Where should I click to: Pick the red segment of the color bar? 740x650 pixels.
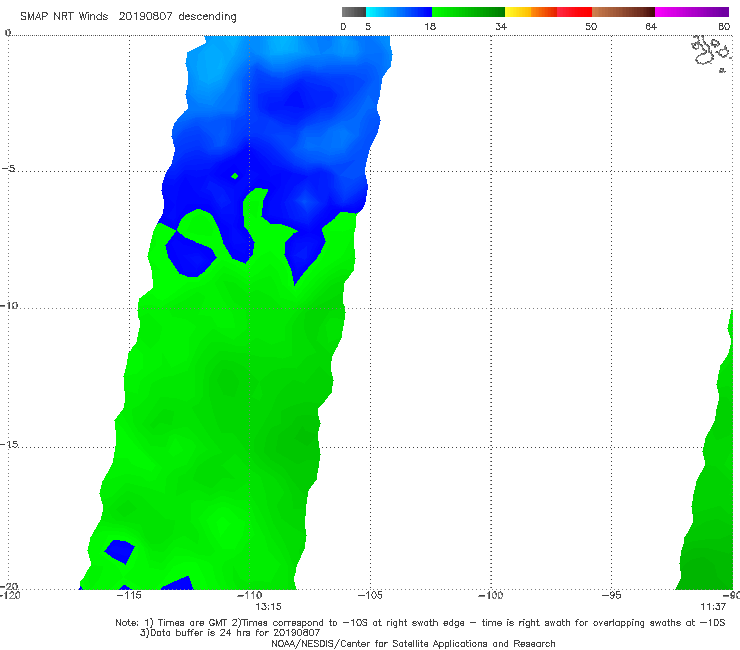[574, 12]
